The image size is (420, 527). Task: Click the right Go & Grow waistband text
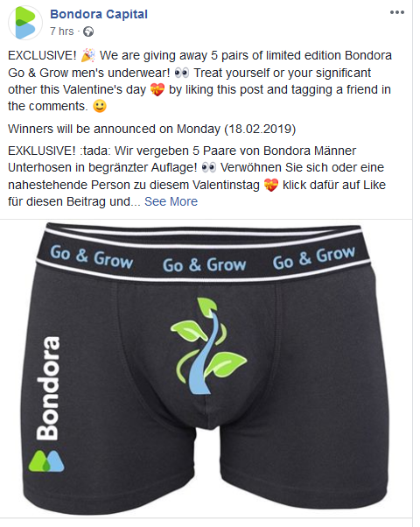pyautogui.click(x=314, y=258)
